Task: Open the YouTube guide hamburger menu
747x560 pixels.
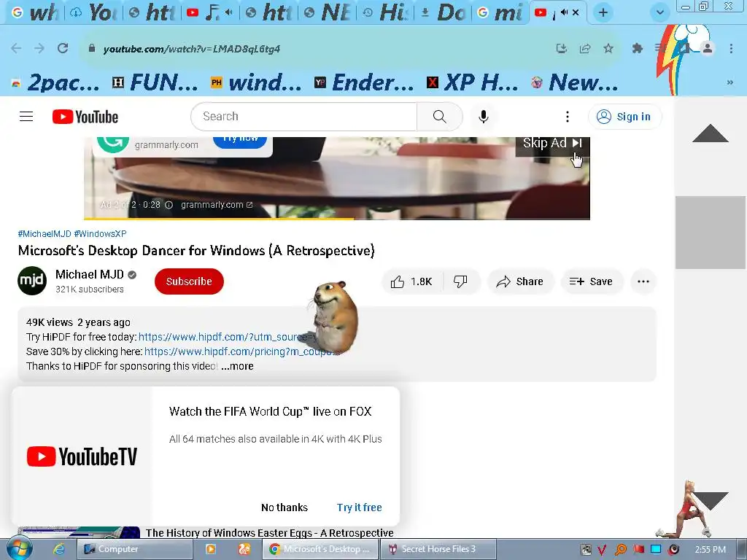Action: (26, 117)
